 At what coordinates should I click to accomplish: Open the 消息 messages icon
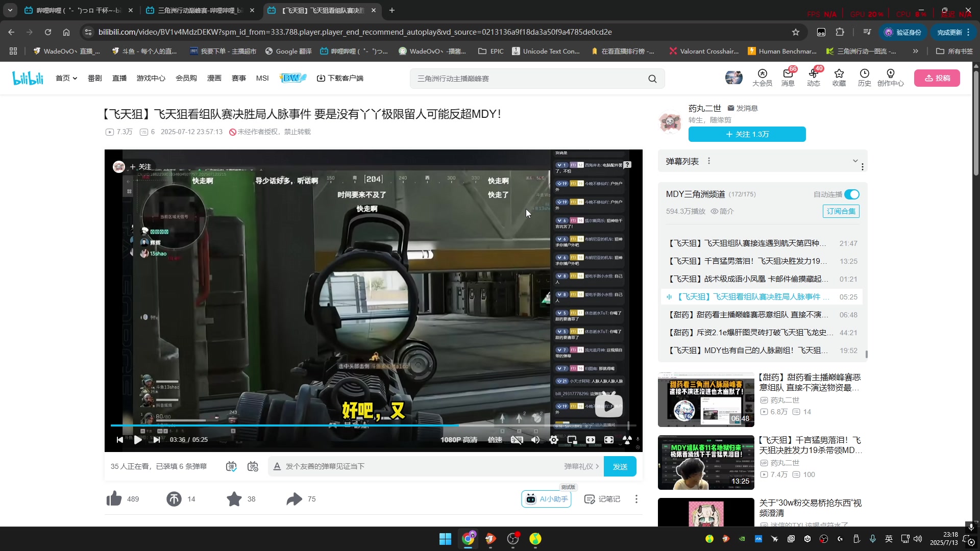pos(788,78)
